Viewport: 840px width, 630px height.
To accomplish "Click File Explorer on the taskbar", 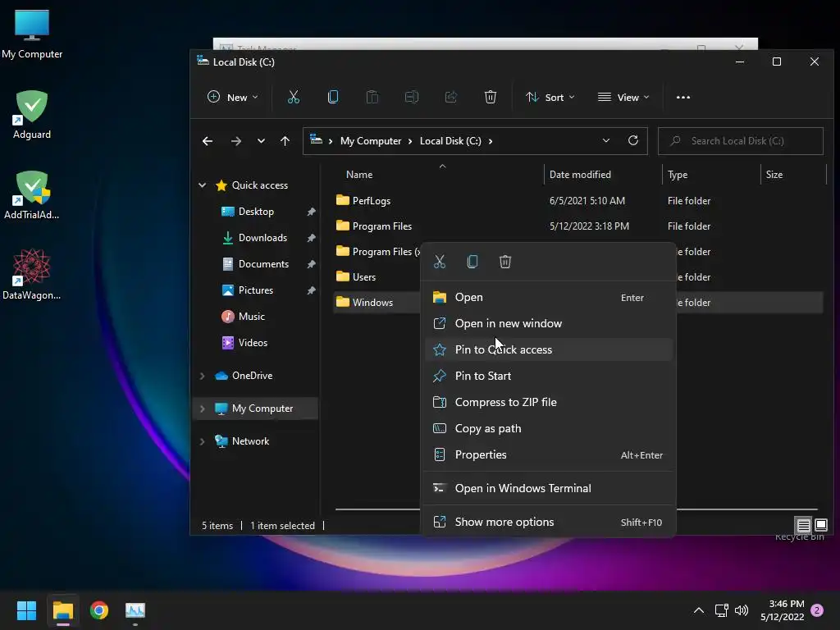I will click(x=62, y=610).
